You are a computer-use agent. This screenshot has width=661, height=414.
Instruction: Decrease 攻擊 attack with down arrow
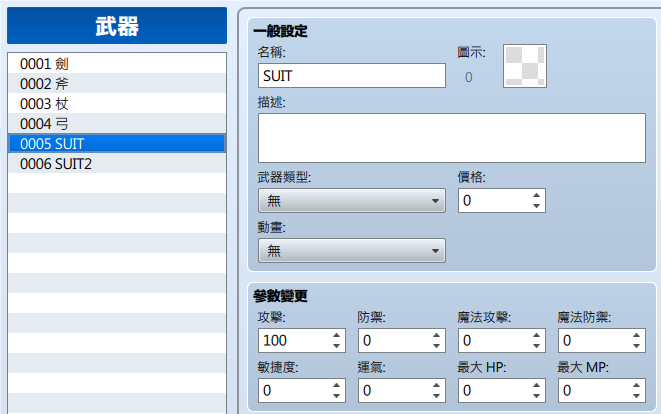[x=336, y=346]
